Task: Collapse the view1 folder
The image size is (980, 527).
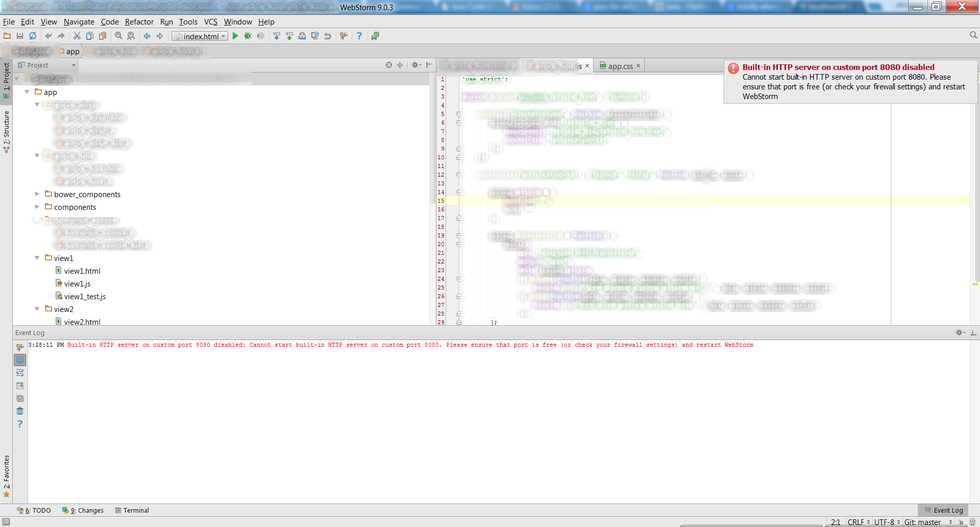Action: (x=37, y=258)
